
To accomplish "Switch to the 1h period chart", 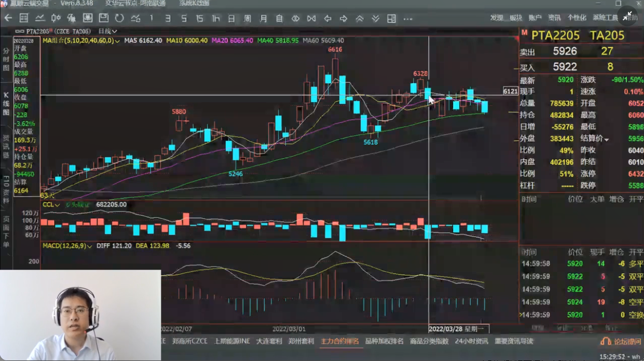I will point(215,19).
